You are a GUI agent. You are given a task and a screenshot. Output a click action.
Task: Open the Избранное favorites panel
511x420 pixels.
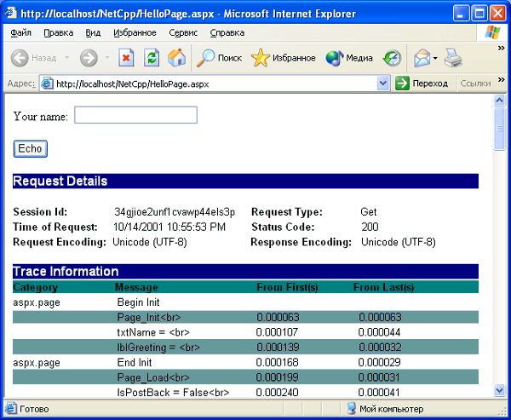point(284,58)
